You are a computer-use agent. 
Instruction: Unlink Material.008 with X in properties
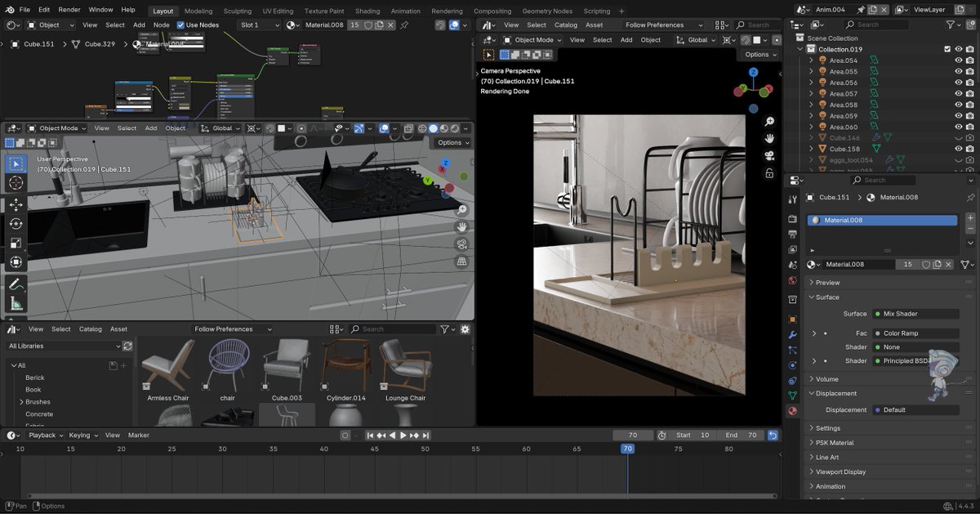(x=948, y=265)
